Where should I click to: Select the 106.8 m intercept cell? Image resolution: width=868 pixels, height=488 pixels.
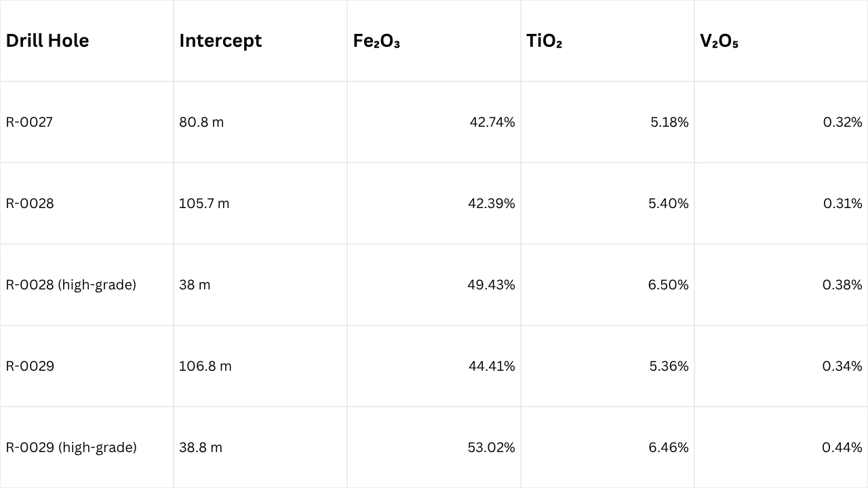pos(205,366)
